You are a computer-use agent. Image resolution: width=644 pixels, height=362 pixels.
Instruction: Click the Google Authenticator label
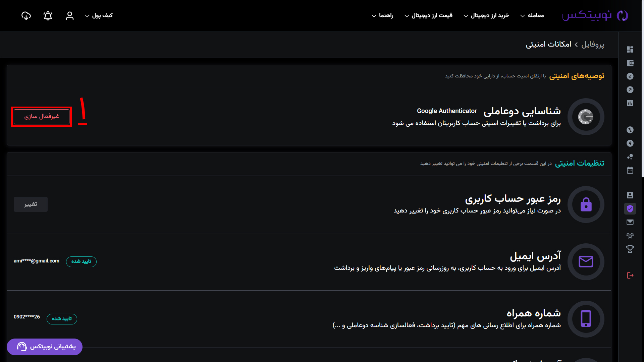447,111
